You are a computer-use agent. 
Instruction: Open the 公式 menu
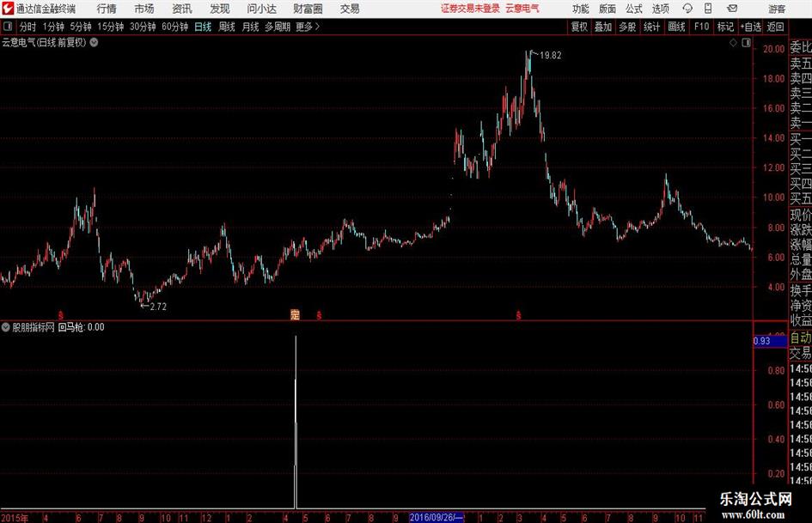click(634, 9)
